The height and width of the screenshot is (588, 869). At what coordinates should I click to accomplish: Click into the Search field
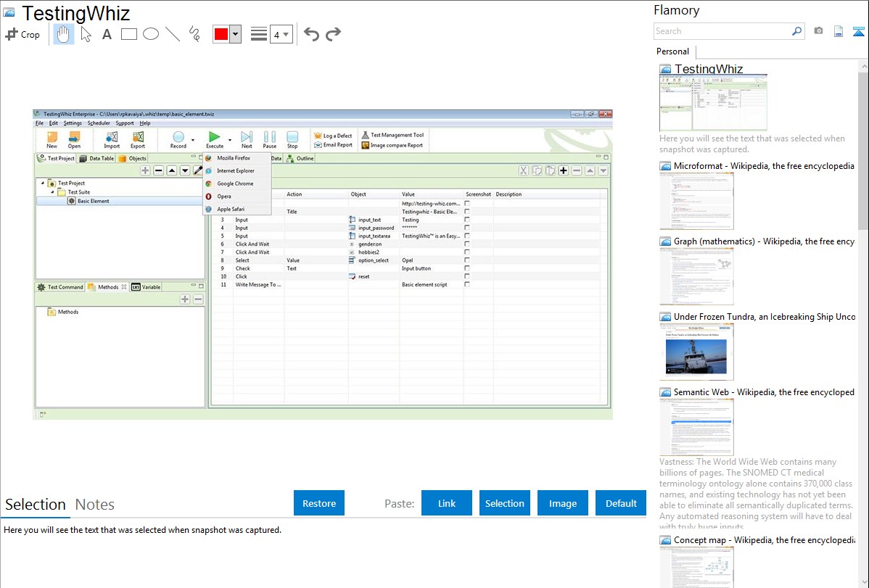pyautogui.click(x=722, y=31)
